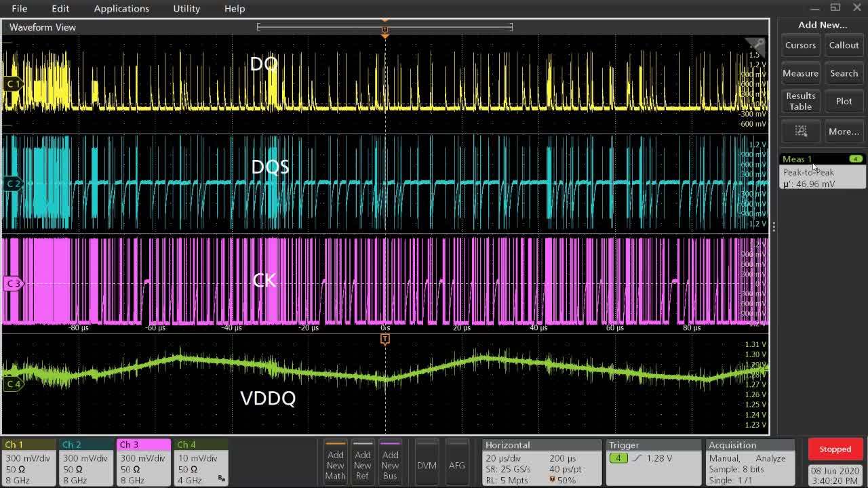Open the Mask testing icon

point(800,131)
